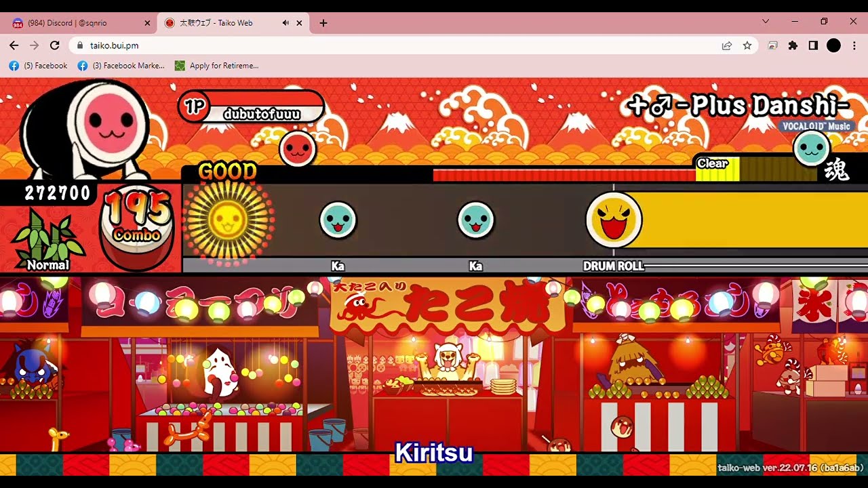Open a new browser tab
Image resolution: width=868 pixels, height=488 pixels.
point(323,23)
